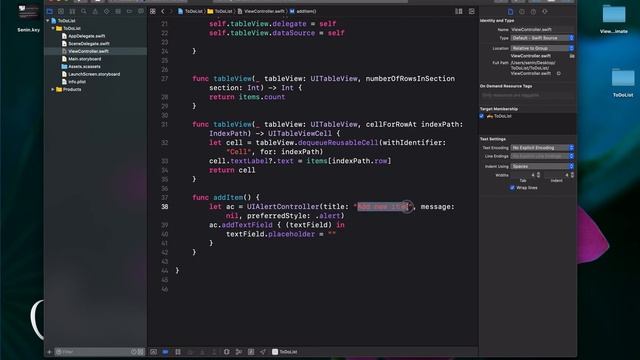Toggle the debug area visibility
This screenshot has width=640, height=360.
153,352
